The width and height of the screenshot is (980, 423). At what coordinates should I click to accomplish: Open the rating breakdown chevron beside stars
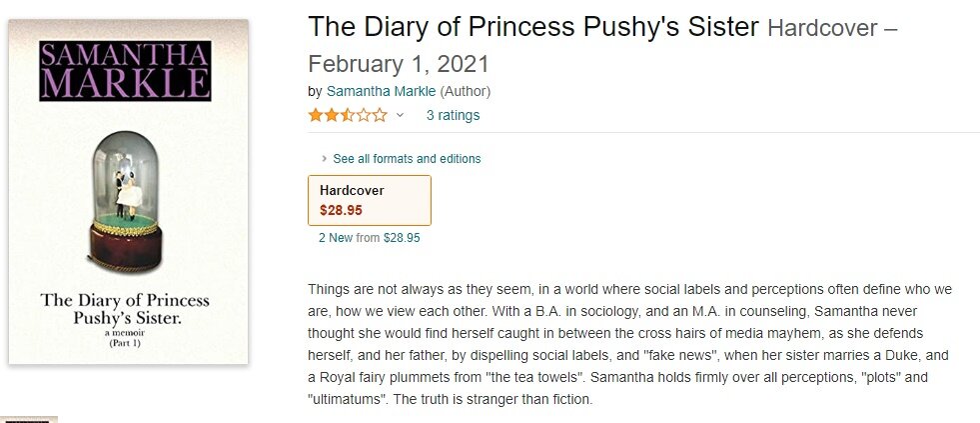401,115
